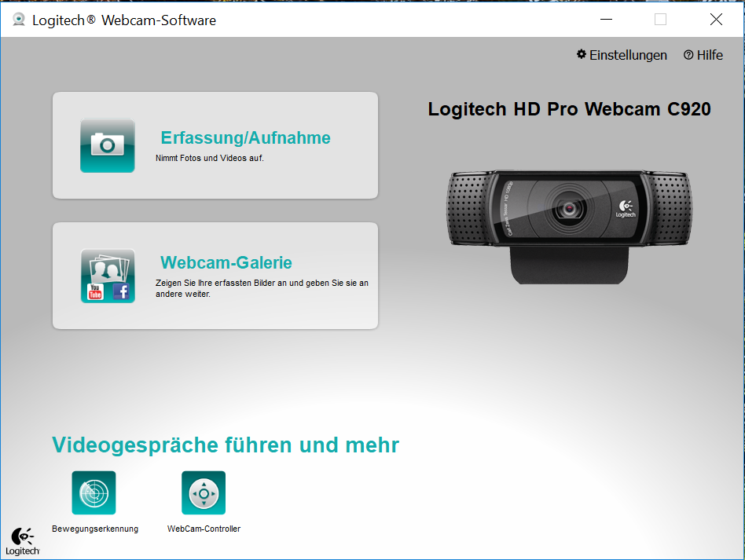
Task: Click the WebCam-Controller label
Action: tap(204, 529)
